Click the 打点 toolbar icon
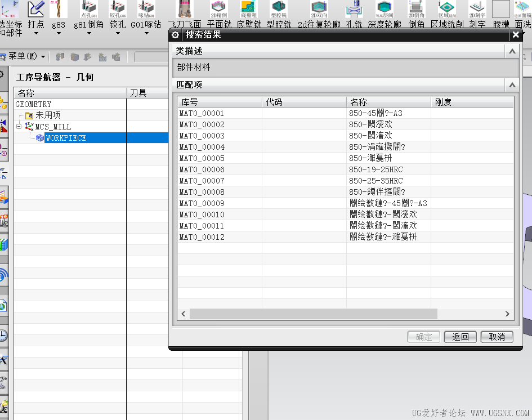This screenshot has width=532, height=420. pos(35,9)
